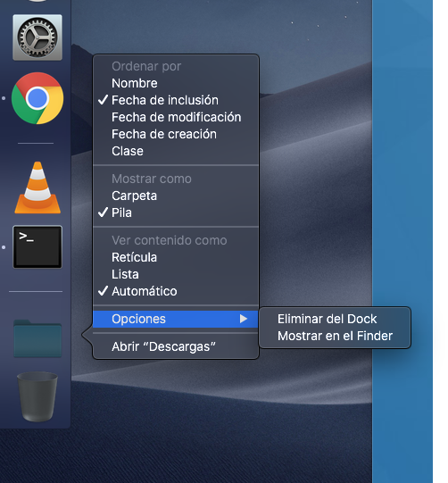Select the checked Automático view option
The image size is (448, 483).
point(176,291)
